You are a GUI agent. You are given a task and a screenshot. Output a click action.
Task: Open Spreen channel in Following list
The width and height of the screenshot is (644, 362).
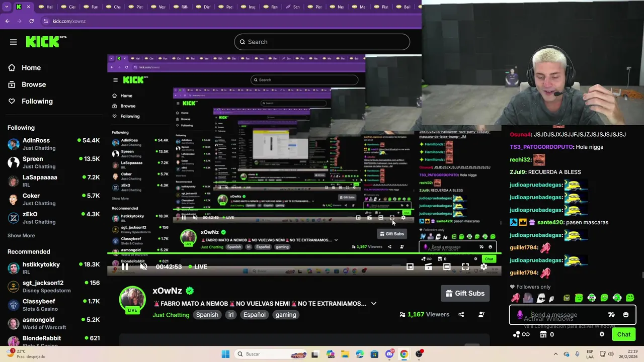click(54, 162)
